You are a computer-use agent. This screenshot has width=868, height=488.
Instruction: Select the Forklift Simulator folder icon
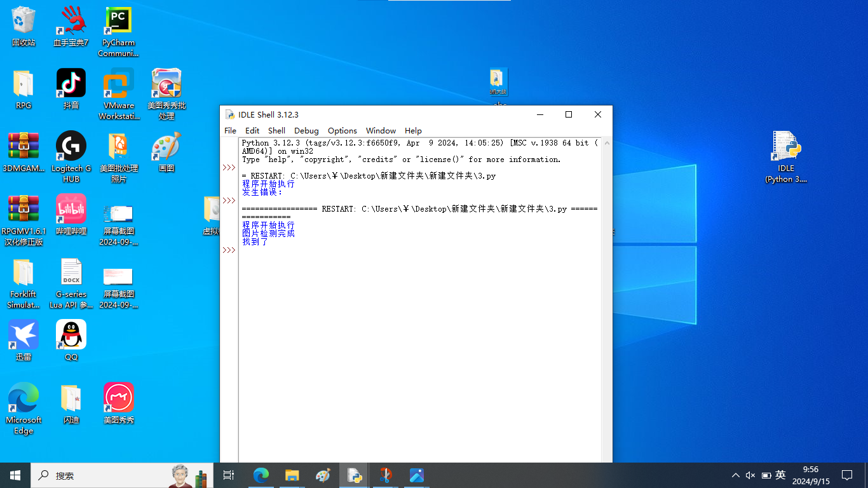coord(24,283)
